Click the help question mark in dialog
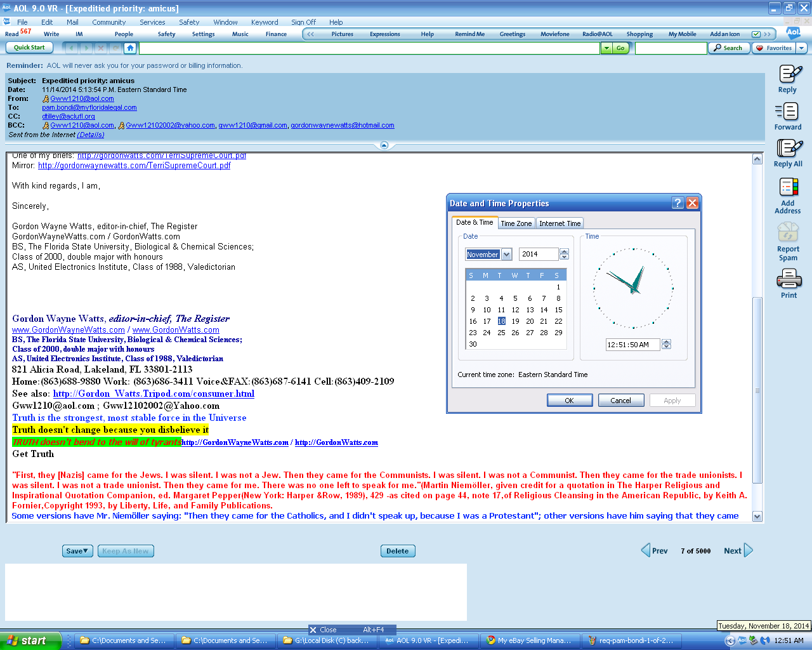Image resolution: width=812 pixels, height=650 pixels. [678, 202]
